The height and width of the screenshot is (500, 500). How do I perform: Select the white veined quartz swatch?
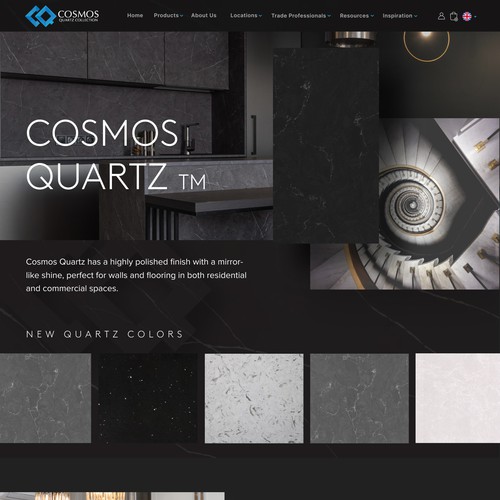pyautogui.click(x=254, y=398)
